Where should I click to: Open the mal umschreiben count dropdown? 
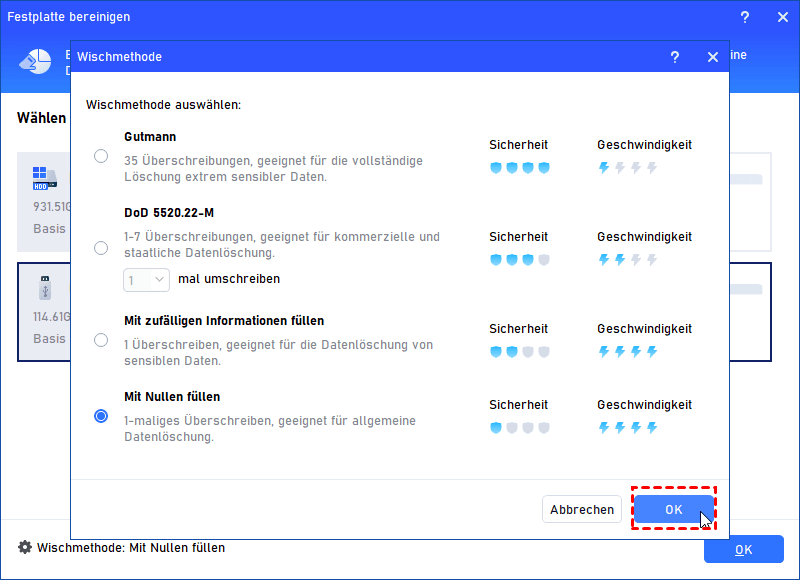(x=147, y=280)
